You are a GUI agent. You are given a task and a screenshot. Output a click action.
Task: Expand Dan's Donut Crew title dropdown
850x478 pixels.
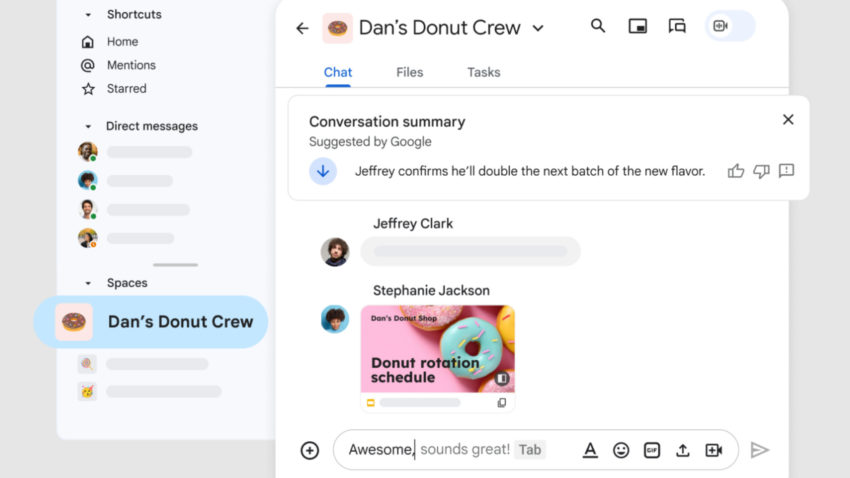pyautogui.click(x=538, y=29)
